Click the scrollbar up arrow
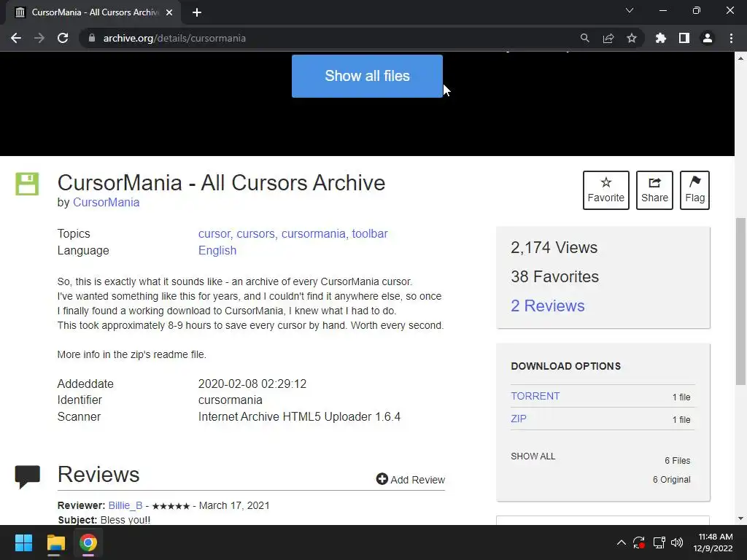 point(740,58)
